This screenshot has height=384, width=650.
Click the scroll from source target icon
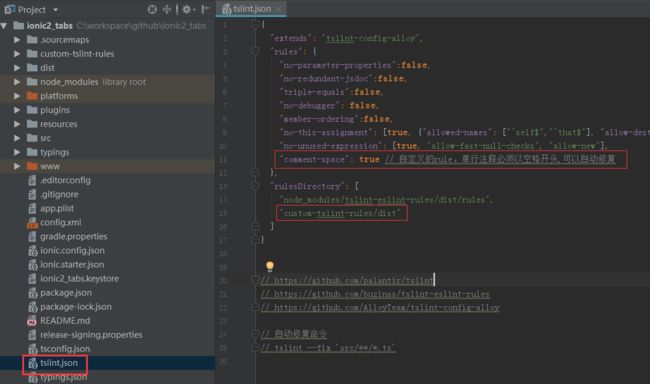click(152, 9)
